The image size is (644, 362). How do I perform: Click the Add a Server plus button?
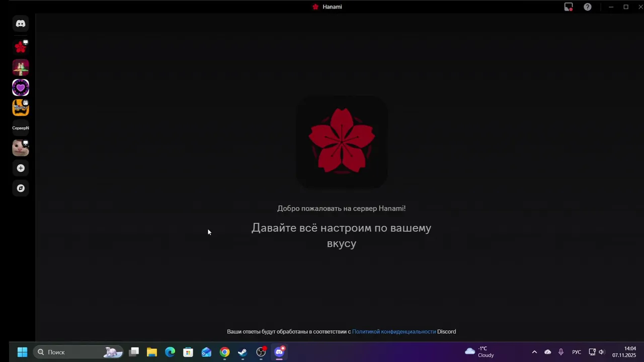pyautogui.click(x=21, y=168)
